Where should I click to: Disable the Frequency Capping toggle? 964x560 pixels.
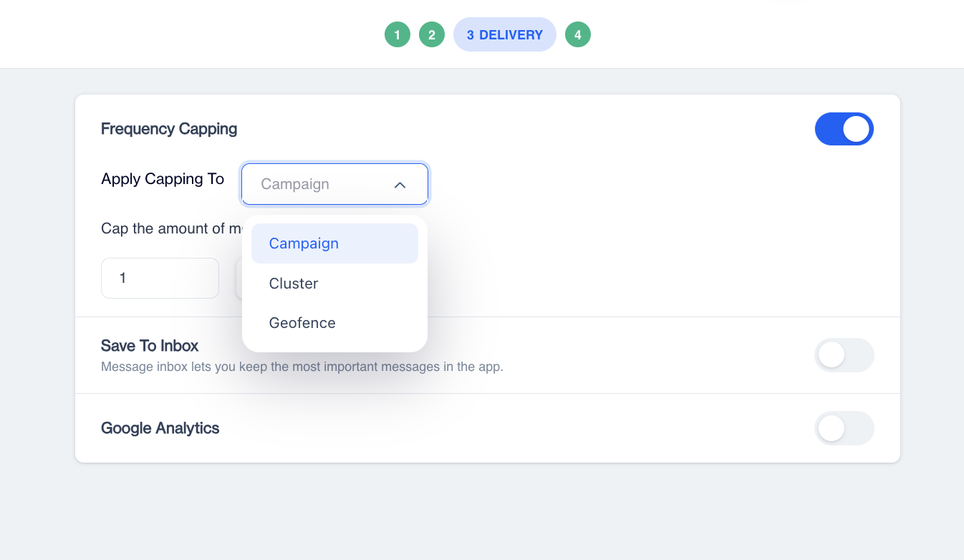[844, 129]
